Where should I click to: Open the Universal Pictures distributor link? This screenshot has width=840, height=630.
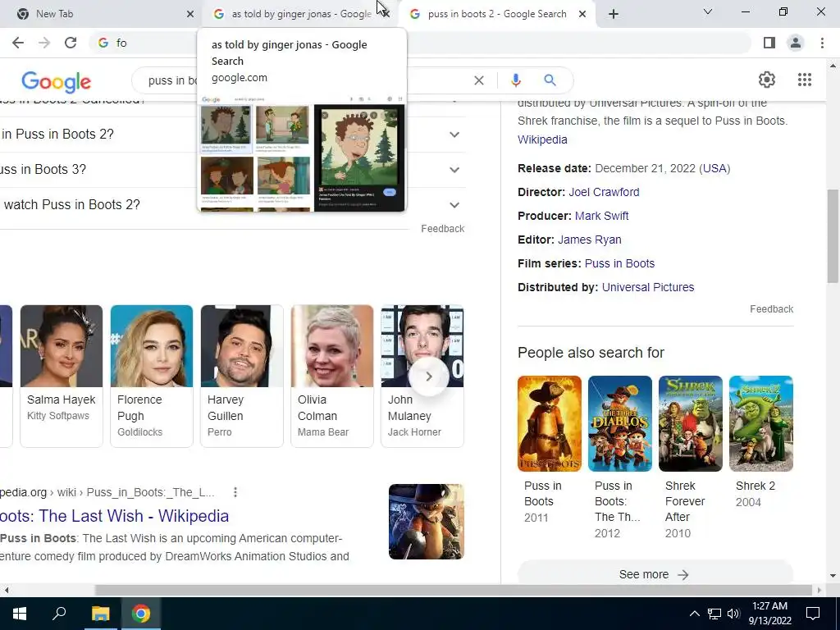pyautogui.click(x=648, y=287)
